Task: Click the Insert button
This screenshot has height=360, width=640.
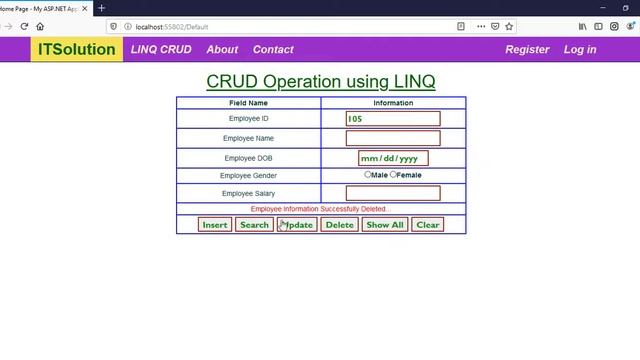Action: pos(215,225)
